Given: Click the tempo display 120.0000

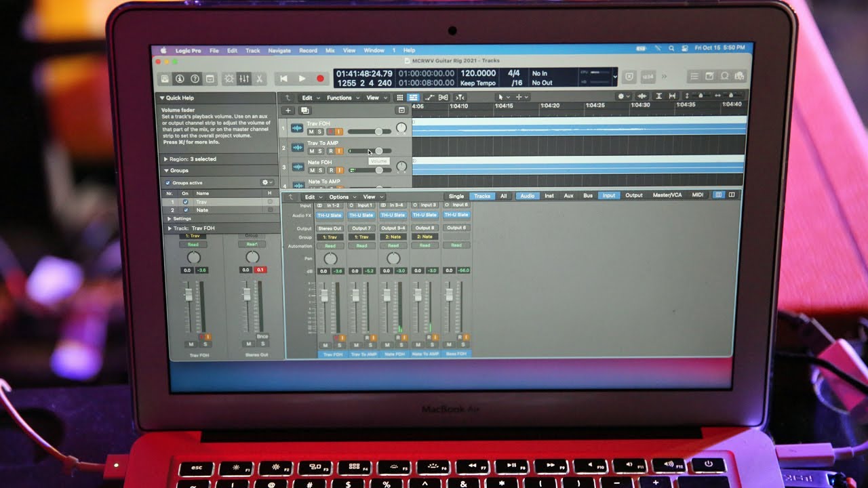Looking at the screenshot, I should pos(478,74).
